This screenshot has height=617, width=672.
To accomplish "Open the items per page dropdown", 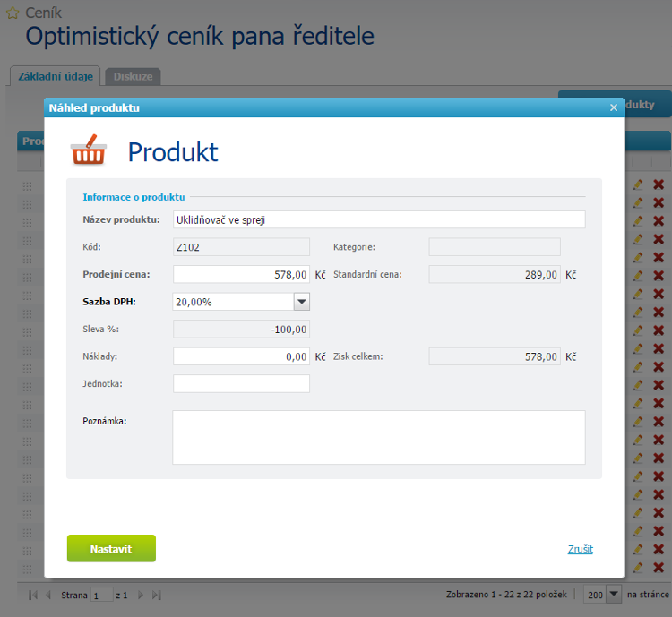I will pyautogui.click(x=614, y=595).
